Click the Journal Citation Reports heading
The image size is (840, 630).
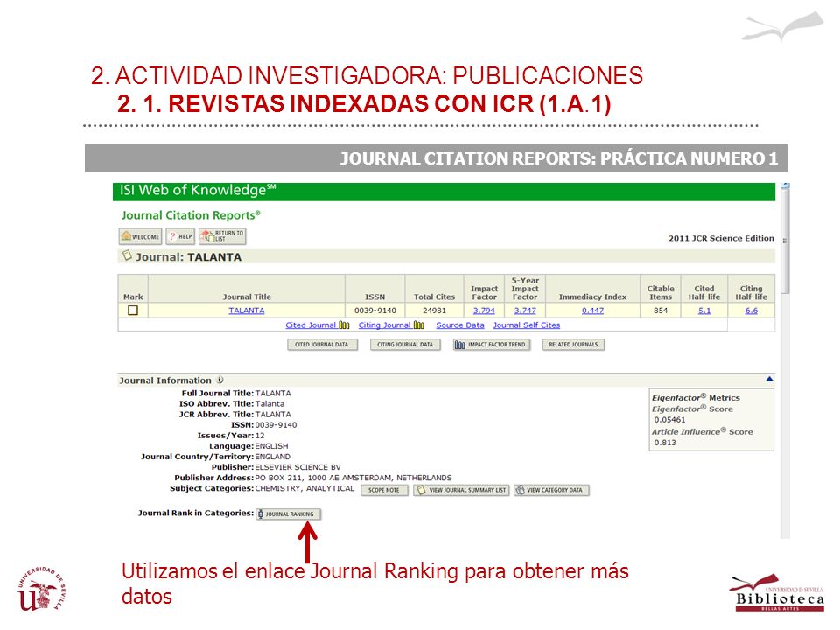click(x=191, y=215)
